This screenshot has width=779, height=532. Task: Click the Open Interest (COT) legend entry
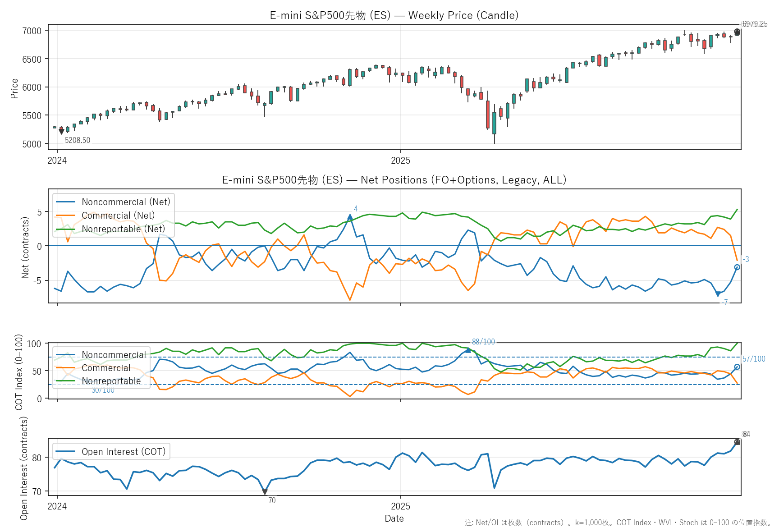coord(124,452)
